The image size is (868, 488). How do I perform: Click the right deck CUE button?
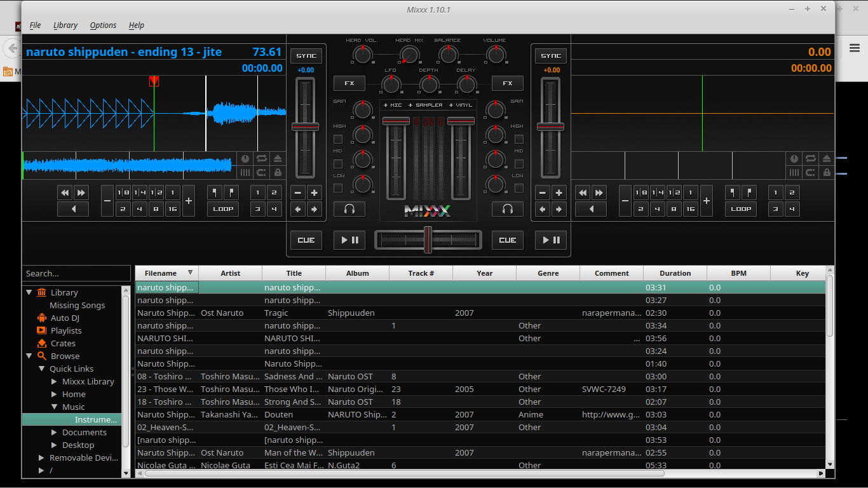pyautogui.click(x=507, y=240)
